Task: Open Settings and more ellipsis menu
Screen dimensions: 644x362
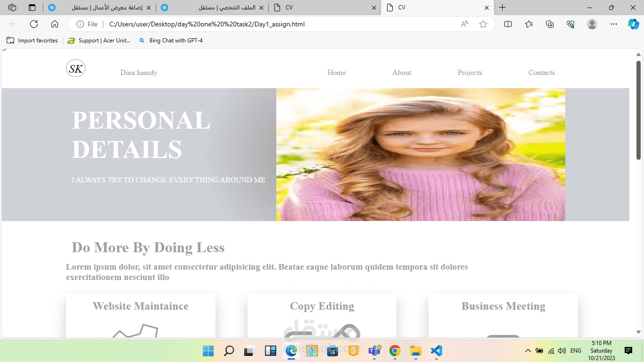Action: (x=613, y=24)
